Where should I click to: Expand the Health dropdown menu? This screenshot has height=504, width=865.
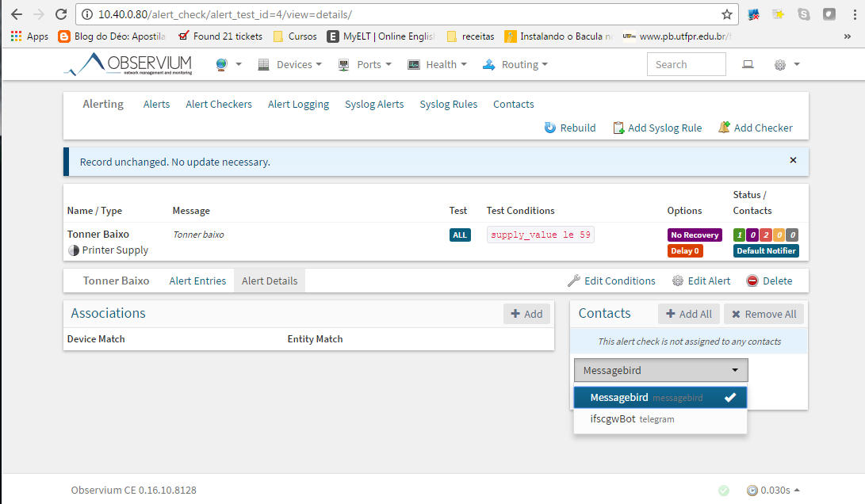[437, 64]
